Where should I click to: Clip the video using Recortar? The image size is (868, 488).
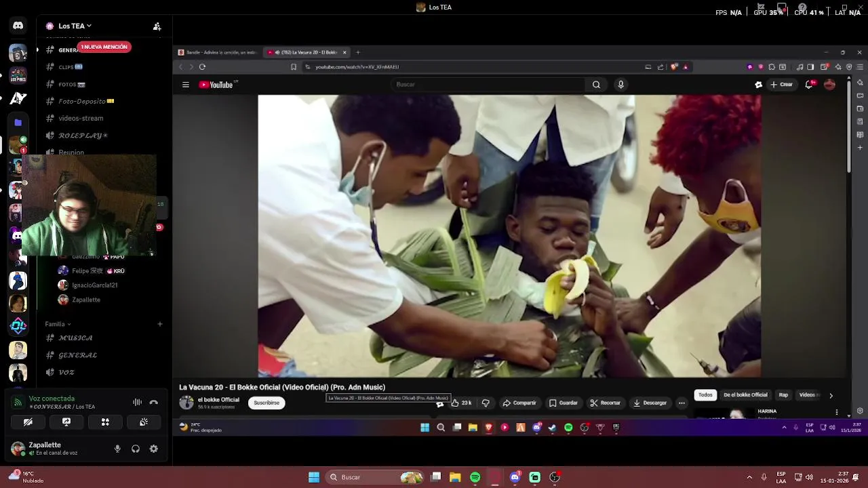click(606, 403)
